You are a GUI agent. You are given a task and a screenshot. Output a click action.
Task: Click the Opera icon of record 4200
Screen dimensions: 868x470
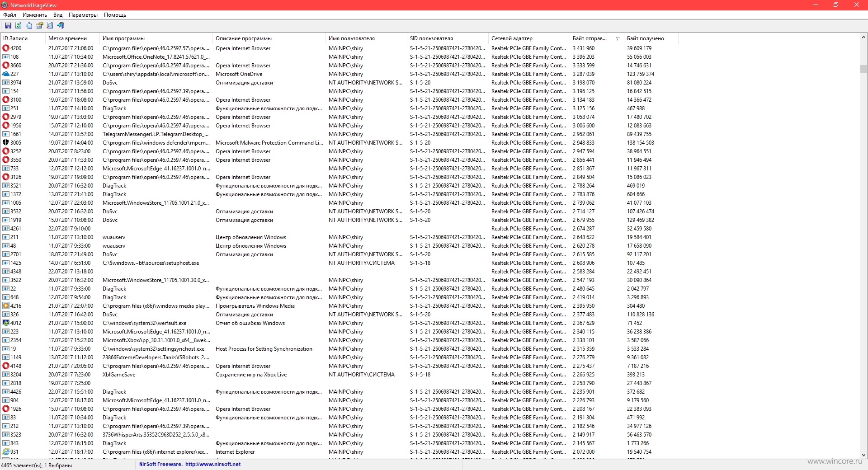6,48
